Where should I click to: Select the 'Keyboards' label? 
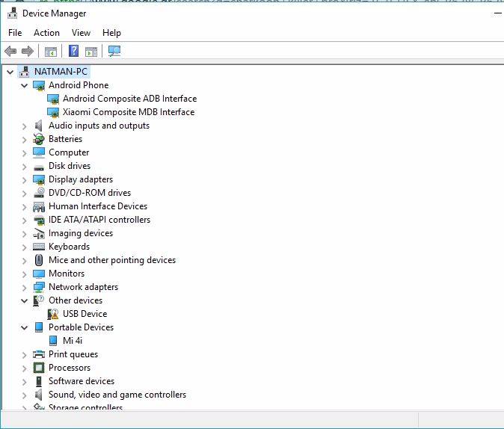(69, 247)
